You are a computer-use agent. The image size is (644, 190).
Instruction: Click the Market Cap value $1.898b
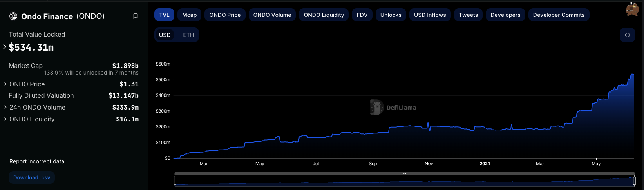125,66
